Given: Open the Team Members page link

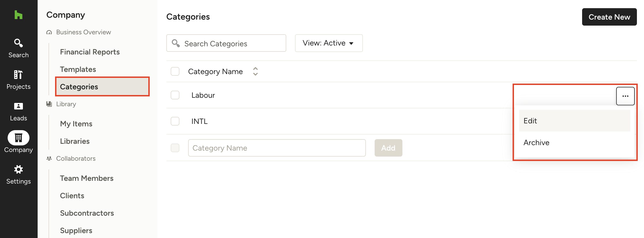Looking at the screenshot, I should point(87,178).
